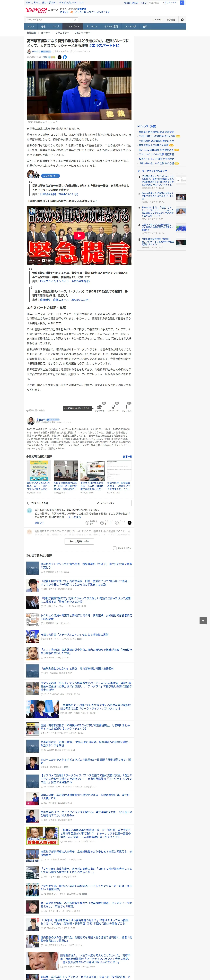Click the 学びがある graduation cap reaction
This screenshot has height=980, width=210.
pyautogui.click(x=100, y=407)
